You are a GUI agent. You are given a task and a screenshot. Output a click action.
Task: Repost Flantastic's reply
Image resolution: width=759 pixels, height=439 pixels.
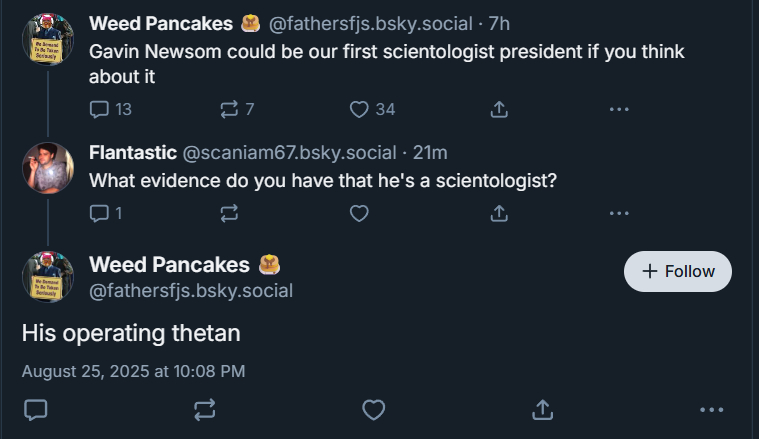[x=229, y=212]
